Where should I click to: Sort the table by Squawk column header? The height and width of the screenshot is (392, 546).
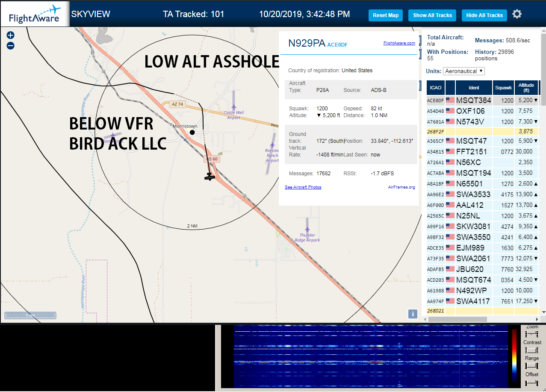click(503, 88)
